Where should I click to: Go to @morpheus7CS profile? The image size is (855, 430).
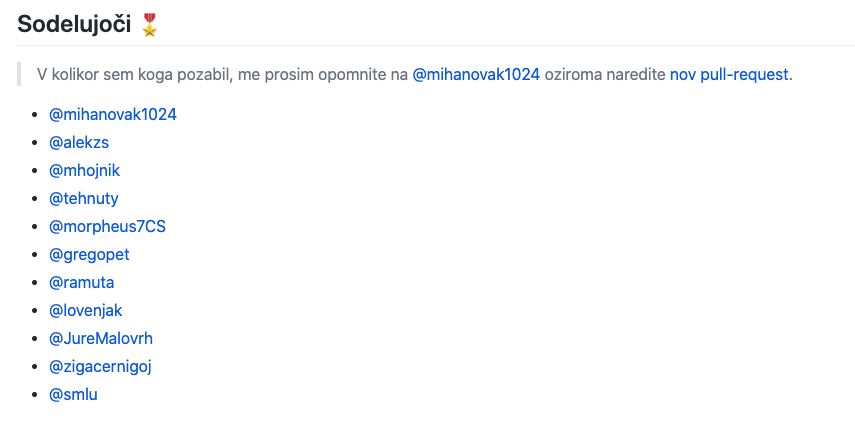point(107,227)
